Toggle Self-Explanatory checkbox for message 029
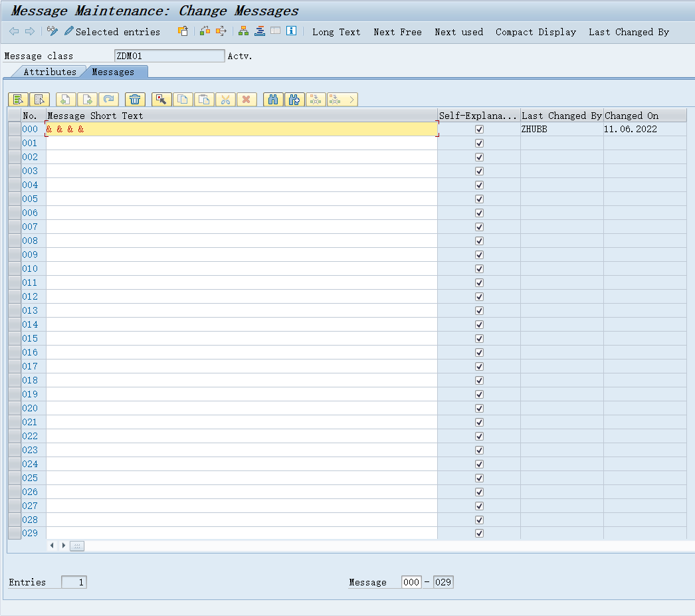Image resolution: width=695 pixels, height=616 pixels. click(x=479, y=533)
